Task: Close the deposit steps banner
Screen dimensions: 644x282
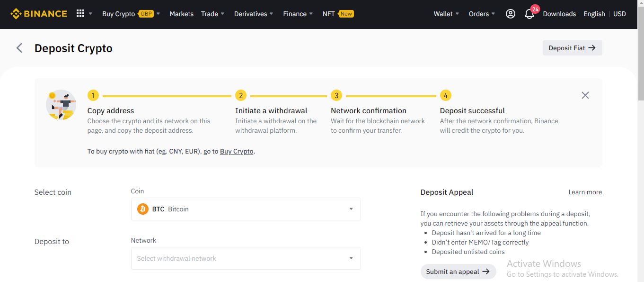Action: click(585, 95)
